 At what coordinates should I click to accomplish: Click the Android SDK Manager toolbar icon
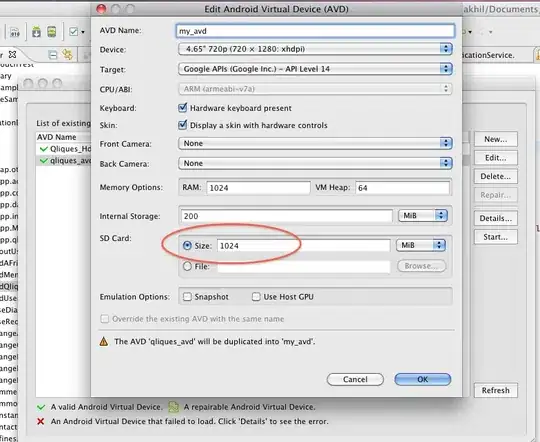coord(36,32)
